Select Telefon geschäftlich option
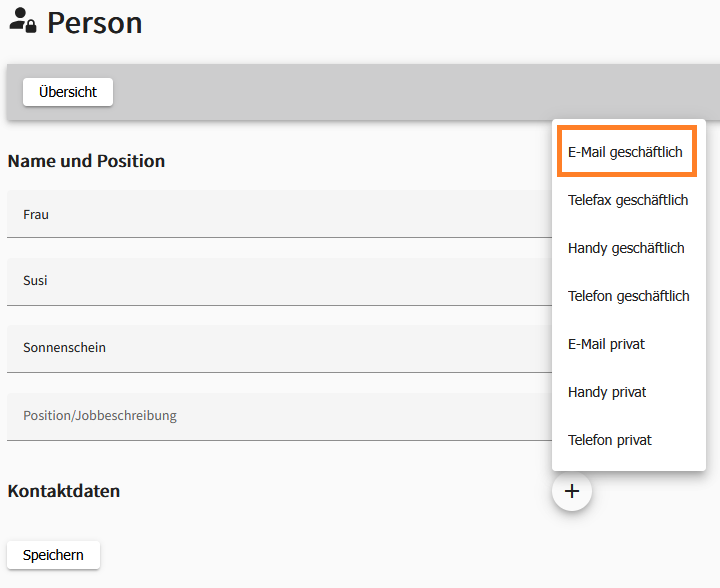Image resolution: width=720 pixels, height=588 pixels. pos(628,296)
